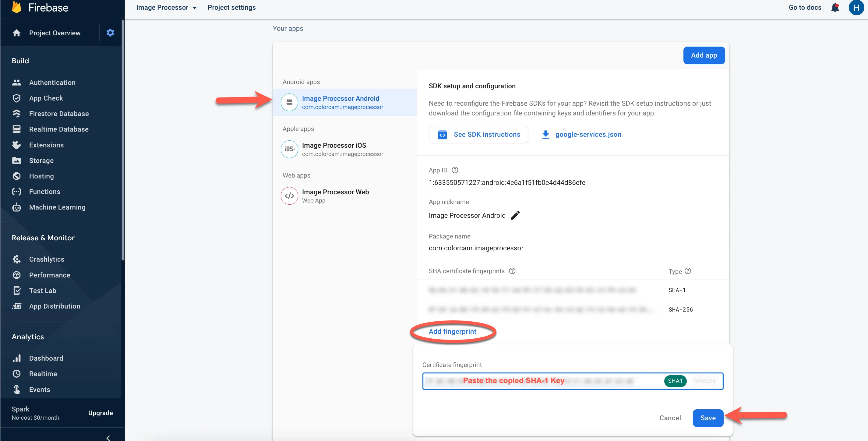Screen dimensions: 868x441
Task: Select the SHA1 fingerprint type chip
Action: (x=675, y=381)
